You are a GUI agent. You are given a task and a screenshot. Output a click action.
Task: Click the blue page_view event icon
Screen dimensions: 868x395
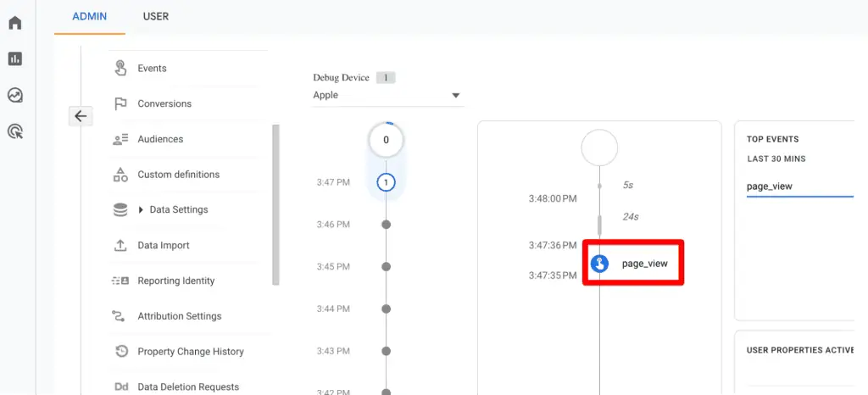tap(599, 264)
